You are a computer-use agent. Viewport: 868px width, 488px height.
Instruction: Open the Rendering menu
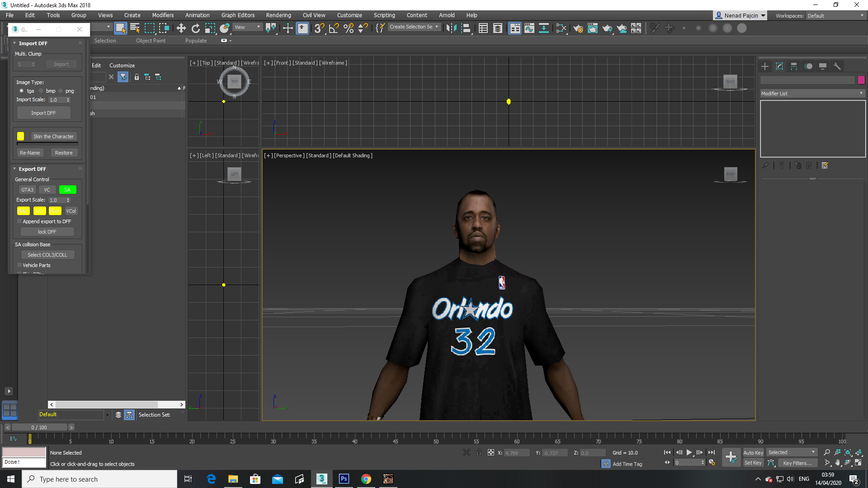pos(278,15)
